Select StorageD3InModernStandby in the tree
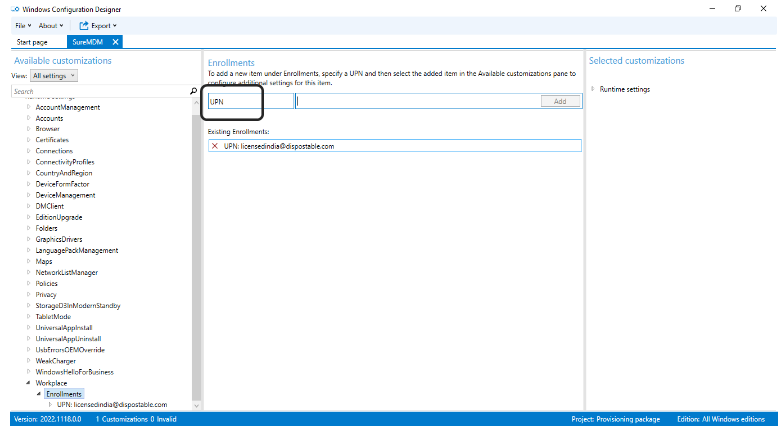Screen dimensions: 779x428 click(x=78, y=305)
